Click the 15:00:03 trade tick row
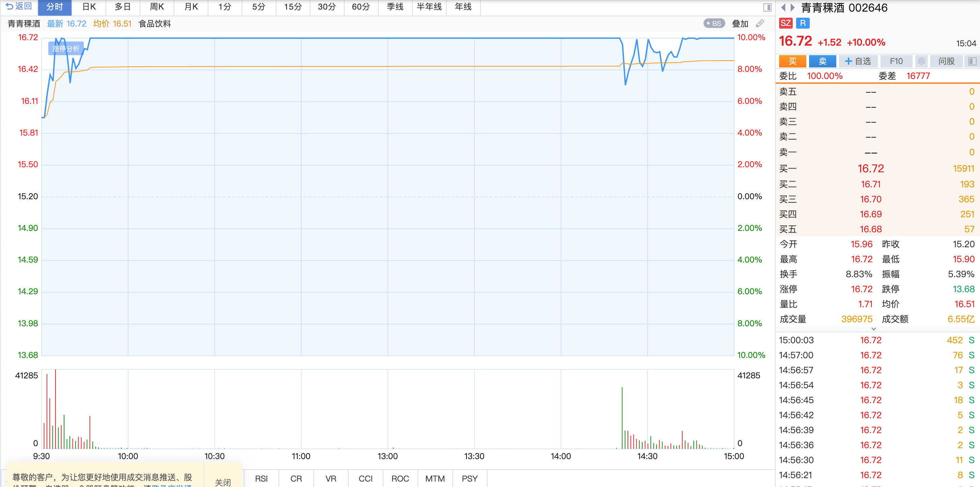Image resolution: width=980 pixels, height=487 pixels. click(877, 340)
